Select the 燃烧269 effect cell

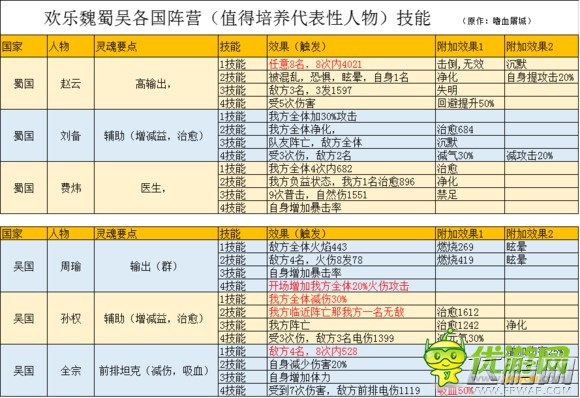[x=470, y=247]
